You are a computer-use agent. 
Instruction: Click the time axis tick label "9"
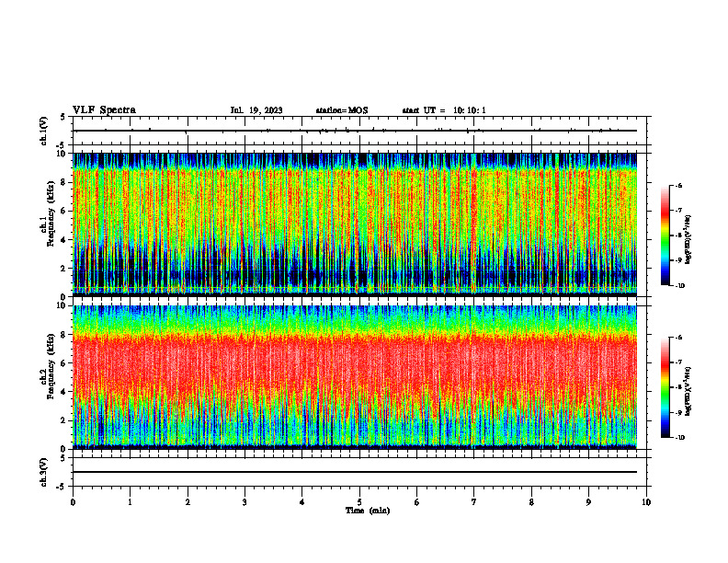coord(588,502)
